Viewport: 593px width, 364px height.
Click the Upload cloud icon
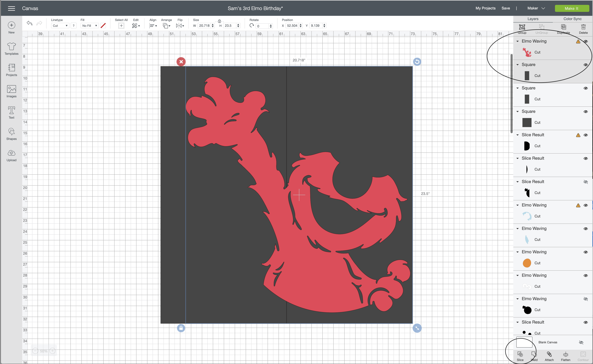(11, 153)
